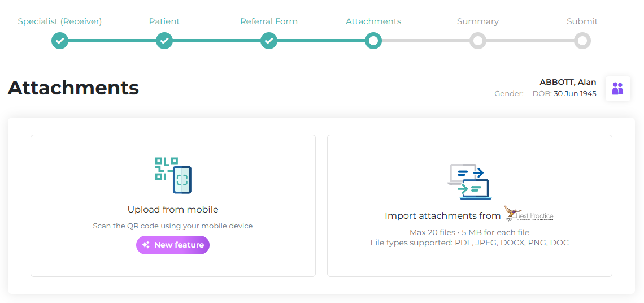Click the Best Practice logo
This screenshot has height=303, width=644.
point(529,214)
